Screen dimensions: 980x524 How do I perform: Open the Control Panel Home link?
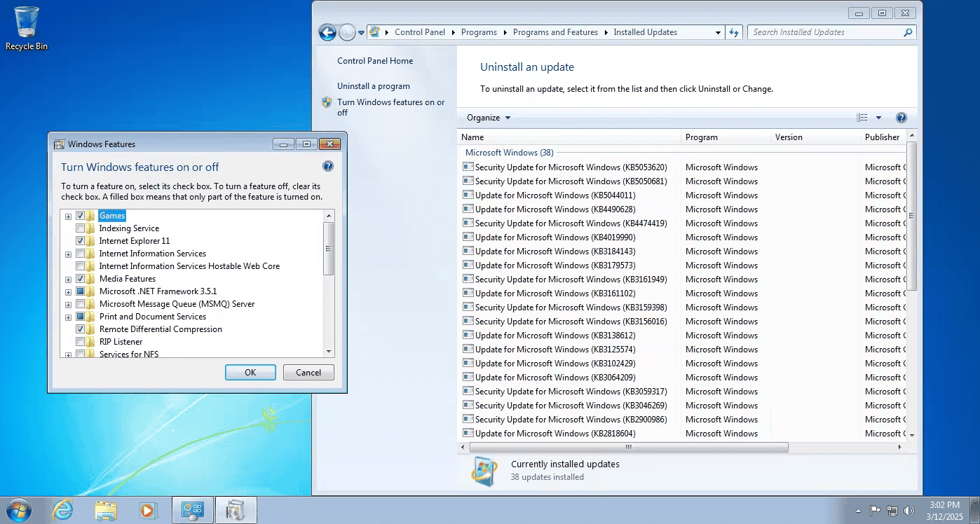click(375, 61)
